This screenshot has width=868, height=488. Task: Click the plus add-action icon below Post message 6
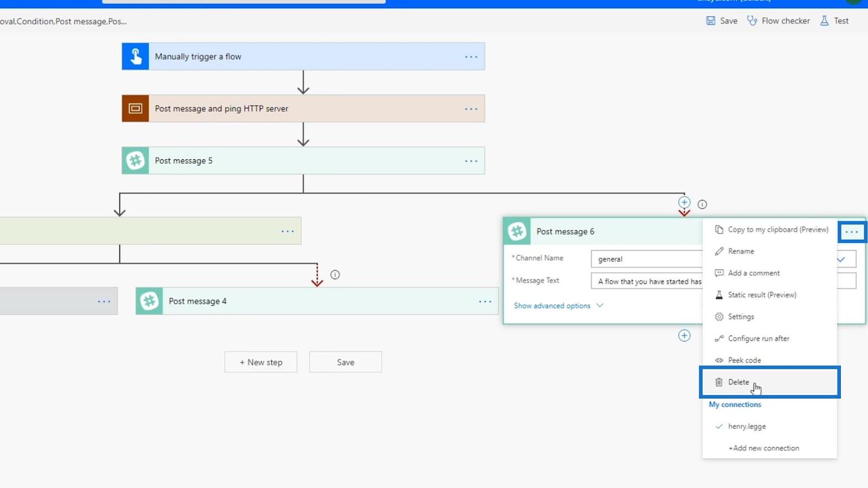coord(685,336)
